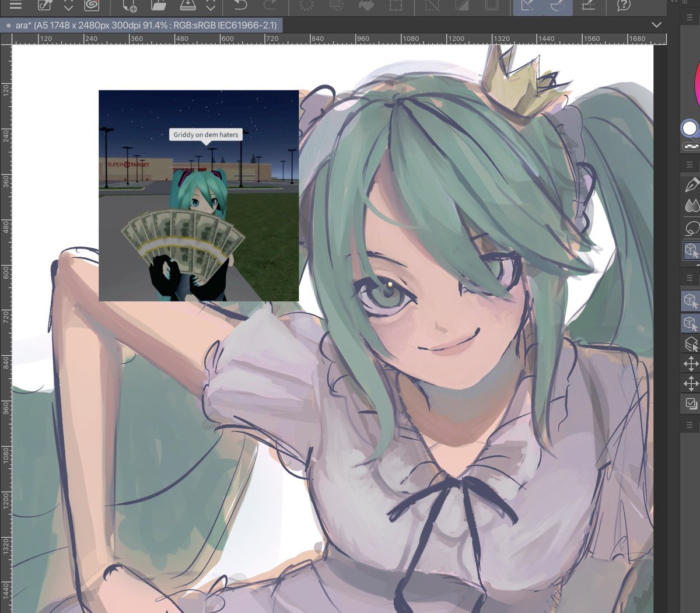The image size is (700, 613).
Task: Toggle the transparent color checker swatch
Action: click(691, 145)
